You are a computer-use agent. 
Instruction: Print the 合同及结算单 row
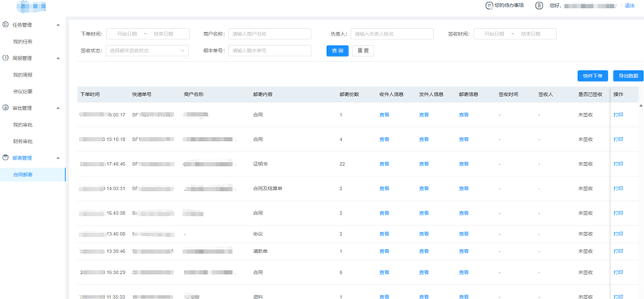coord(618,189)
